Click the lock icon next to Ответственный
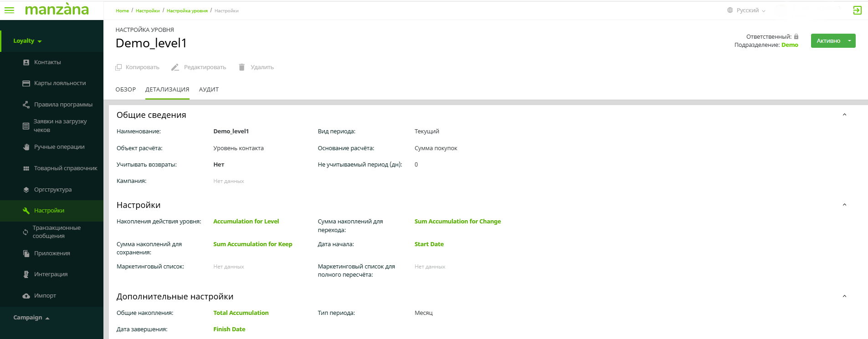 (796, 36)
